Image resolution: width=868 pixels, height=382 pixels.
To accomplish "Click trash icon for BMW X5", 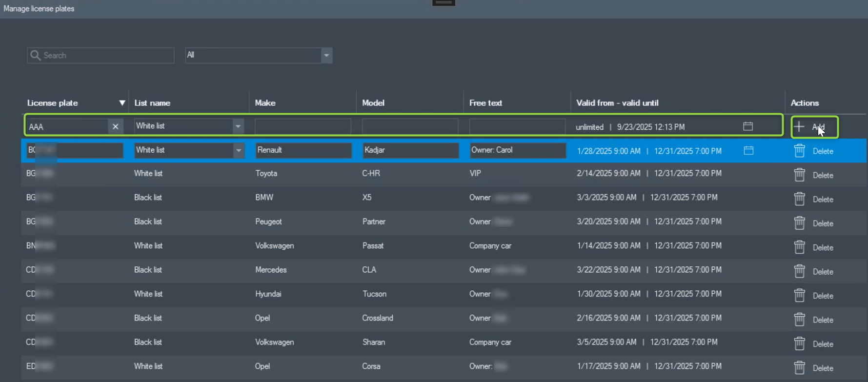I will [799, 199].
